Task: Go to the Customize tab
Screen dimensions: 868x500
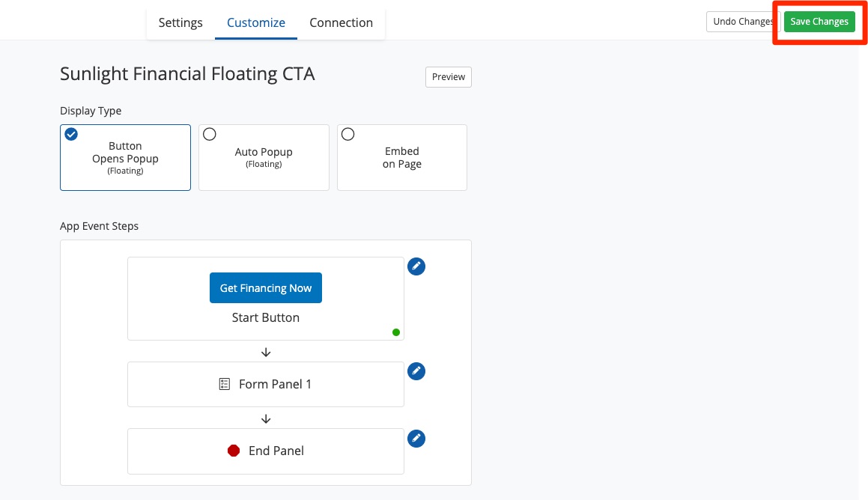Action: tap(256, 22)
